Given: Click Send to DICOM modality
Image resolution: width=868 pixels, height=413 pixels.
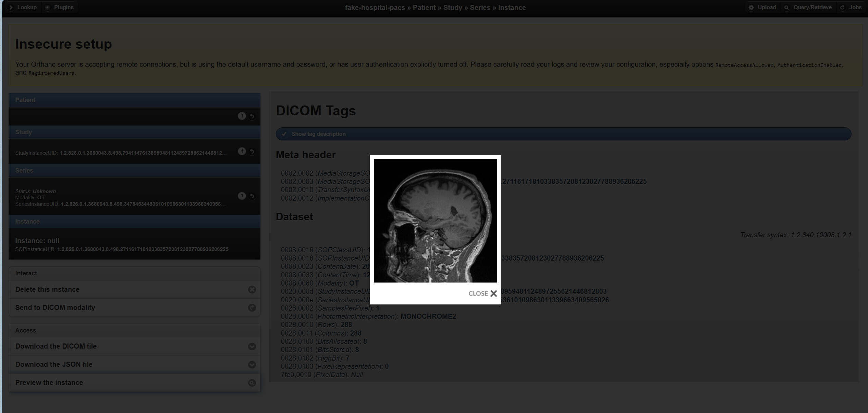Looking at the screenshot, I should [134, 308].
